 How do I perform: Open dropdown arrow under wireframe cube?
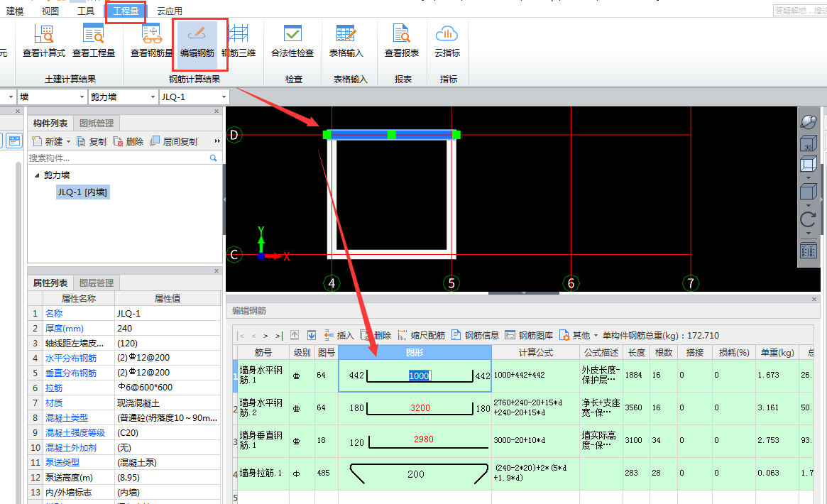click(809, 178)
